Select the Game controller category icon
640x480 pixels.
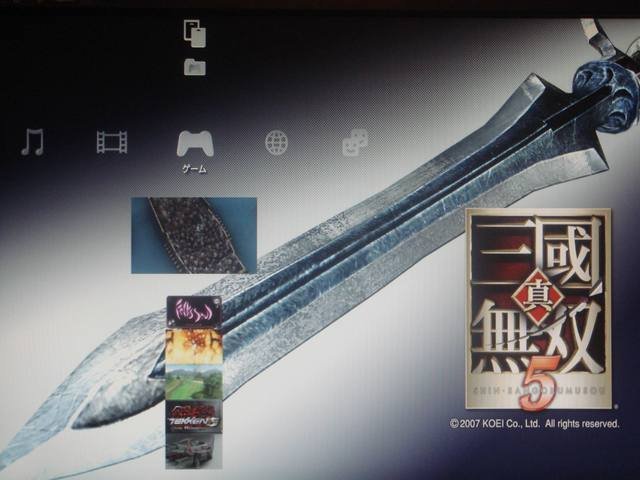point(195,143)
